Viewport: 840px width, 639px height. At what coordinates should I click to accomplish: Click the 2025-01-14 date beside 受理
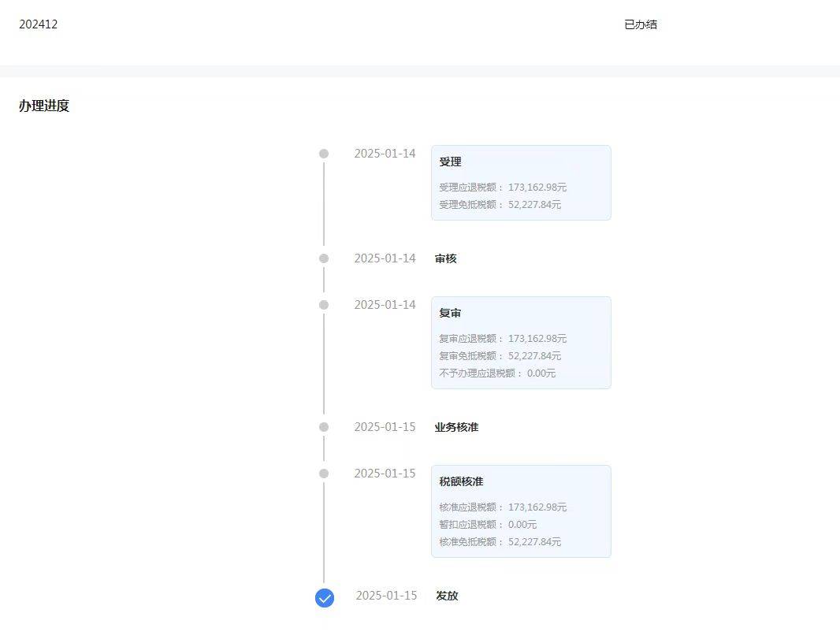[385, 154]
